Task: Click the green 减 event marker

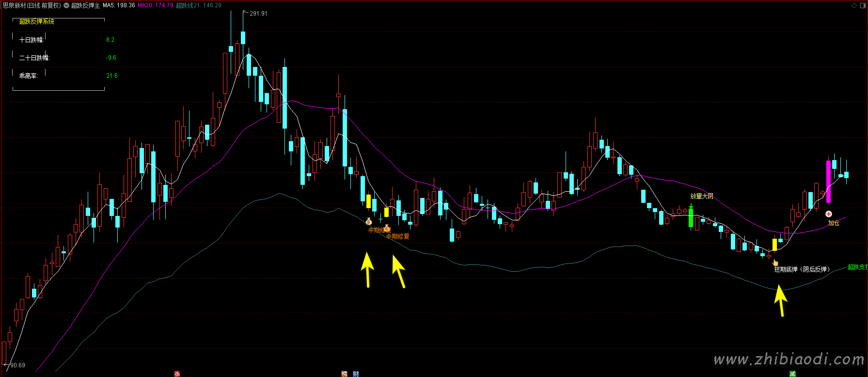Action: click(x=792, y=374)
